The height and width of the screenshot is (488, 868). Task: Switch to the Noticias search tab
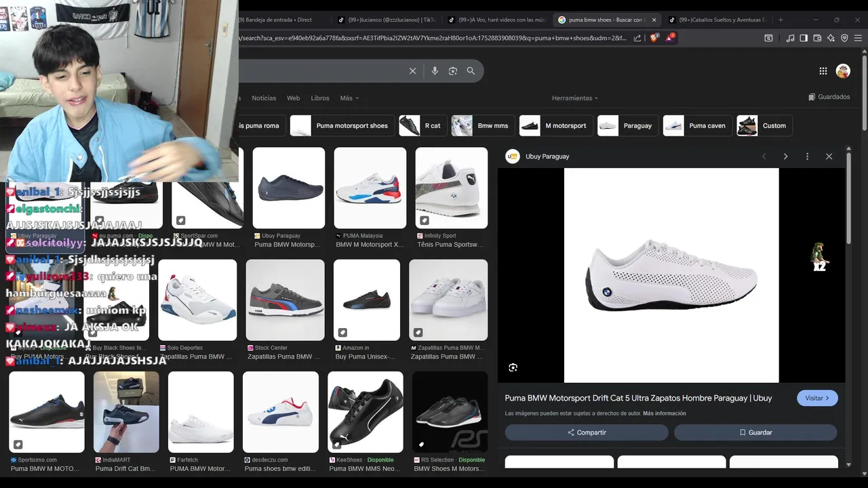pos(264,98)
